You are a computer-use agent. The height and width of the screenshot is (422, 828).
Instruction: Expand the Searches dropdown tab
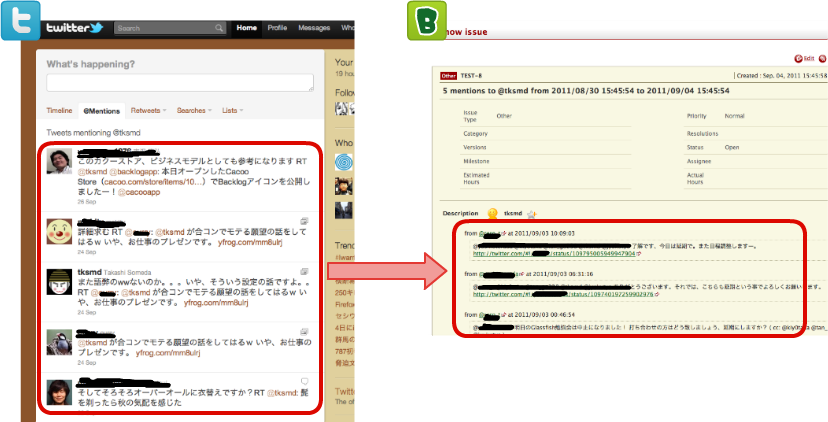click(x=194, y=110)
